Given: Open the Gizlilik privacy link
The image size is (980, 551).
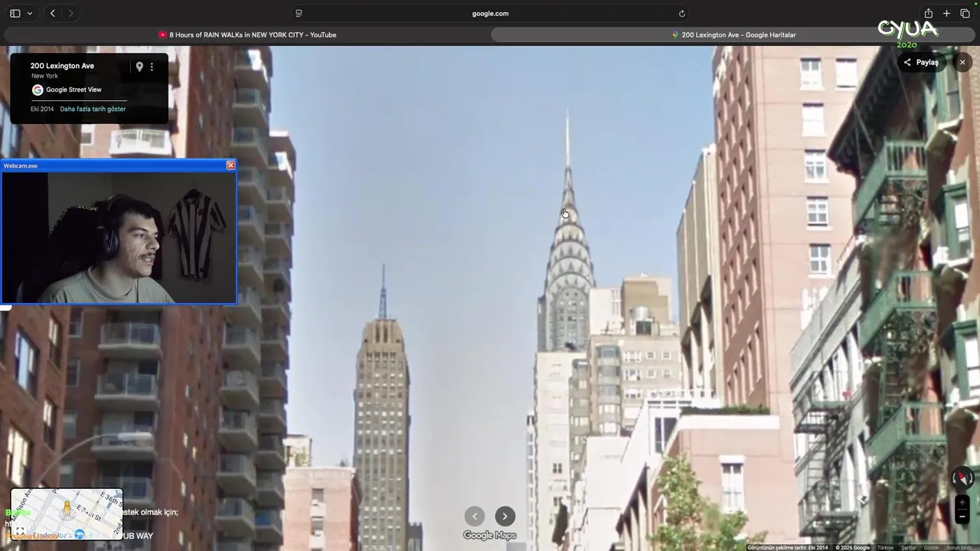Looking at the screenshot, I should click(x=931, y=547).
